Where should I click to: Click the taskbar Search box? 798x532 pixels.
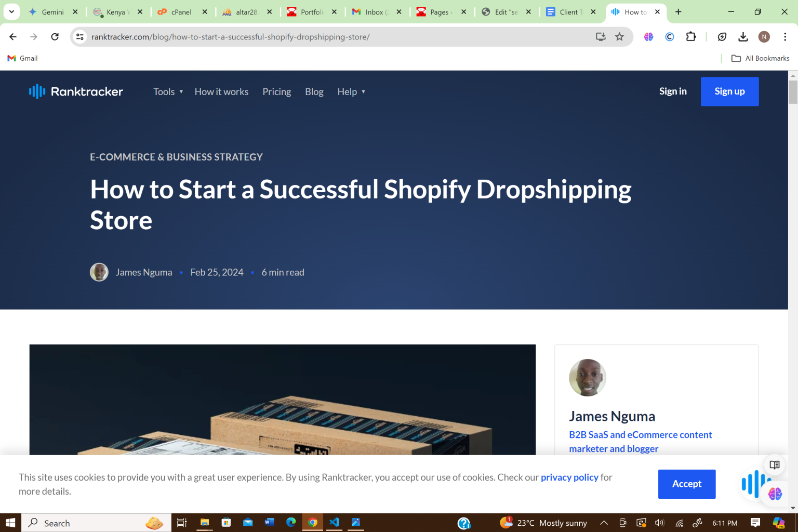point(96,523)
